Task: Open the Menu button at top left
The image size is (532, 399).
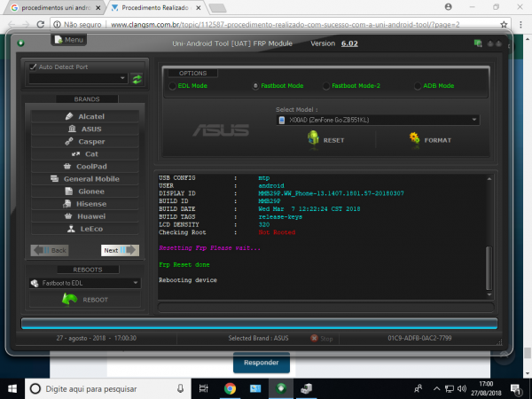Action: pyautogui.click(x=69, y=40)
